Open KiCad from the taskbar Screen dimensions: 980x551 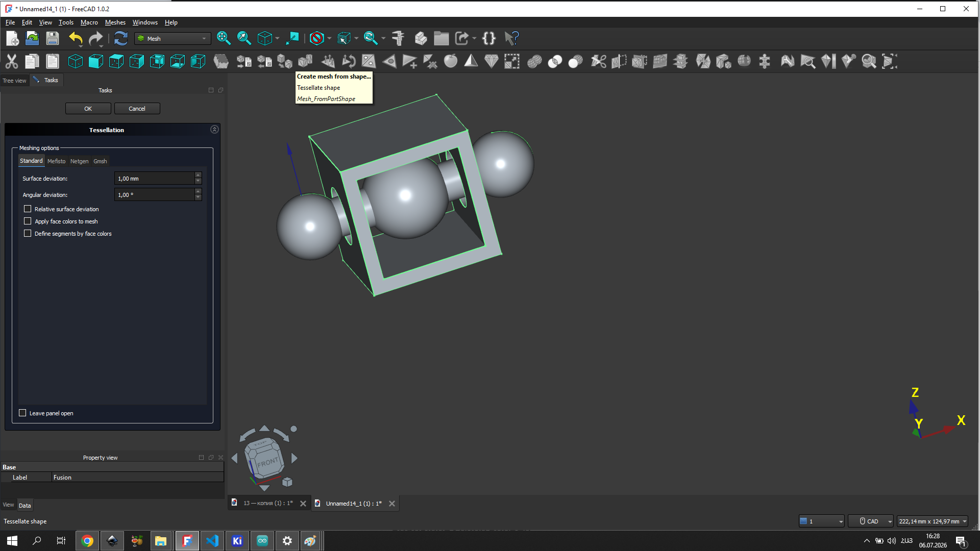(x=237, y=541)
